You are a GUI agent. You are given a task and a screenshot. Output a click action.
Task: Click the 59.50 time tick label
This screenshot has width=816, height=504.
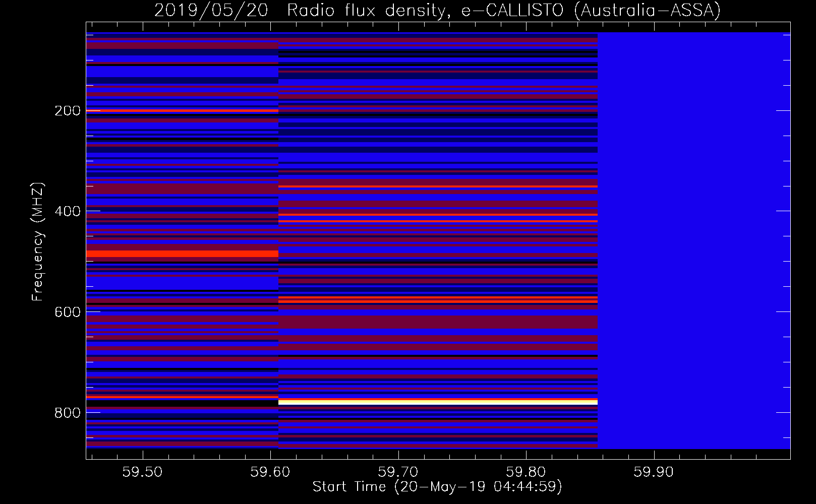(x=143, y=472)
